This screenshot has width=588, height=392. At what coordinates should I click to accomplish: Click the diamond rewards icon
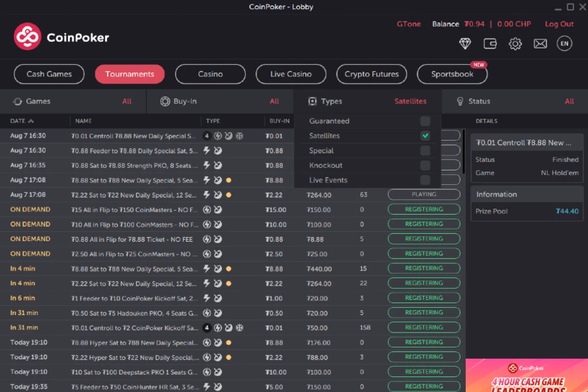(x=465, y=43)
